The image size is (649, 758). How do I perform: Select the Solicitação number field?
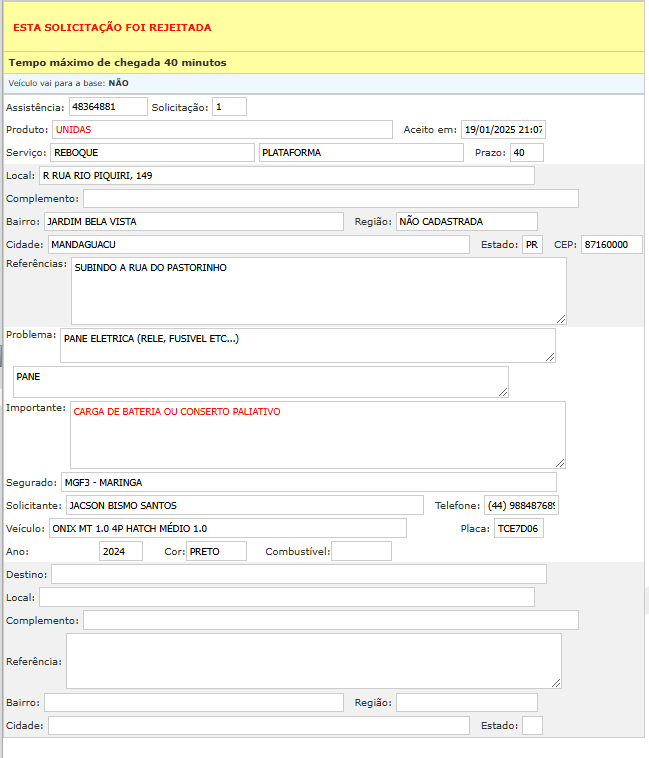tap(229, 107)
